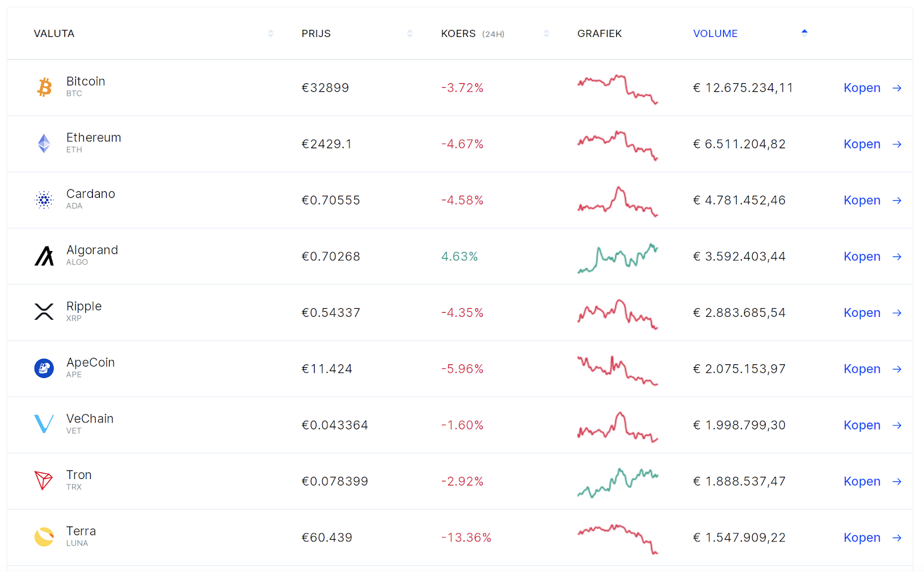Open the ApeCoin sparkline chart
Screen dimensions: 924x572
click(617, 370)
